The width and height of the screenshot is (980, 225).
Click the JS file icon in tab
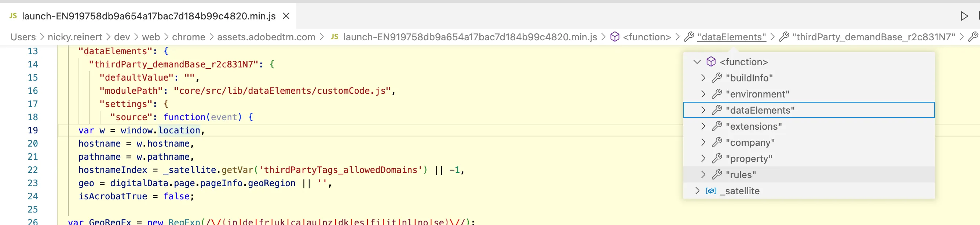pyautogui.click(x=13, y=16)
